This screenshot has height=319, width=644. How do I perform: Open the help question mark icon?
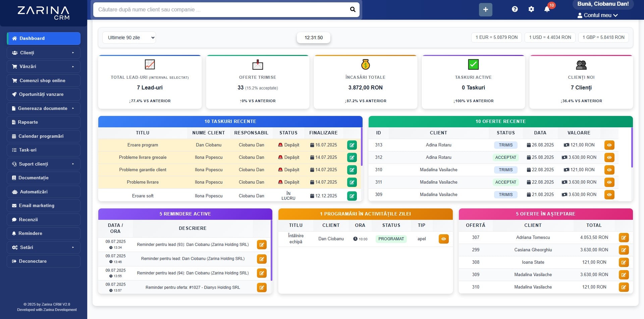point(515,9)
